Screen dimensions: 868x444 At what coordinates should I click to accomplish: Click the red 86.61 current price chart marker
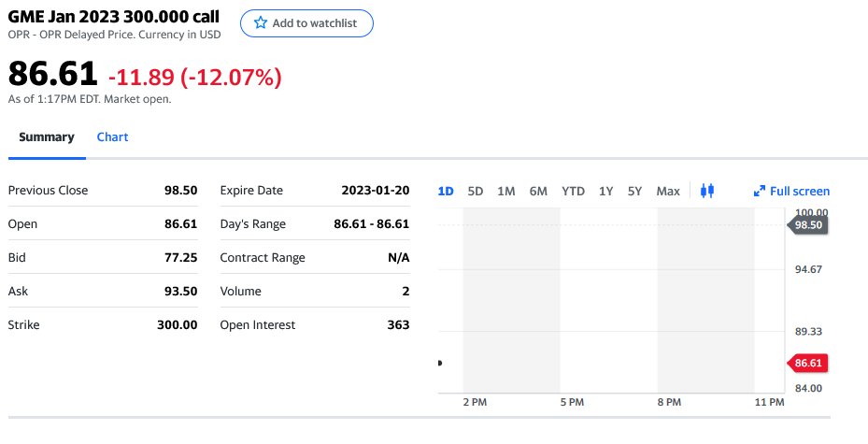807,364
